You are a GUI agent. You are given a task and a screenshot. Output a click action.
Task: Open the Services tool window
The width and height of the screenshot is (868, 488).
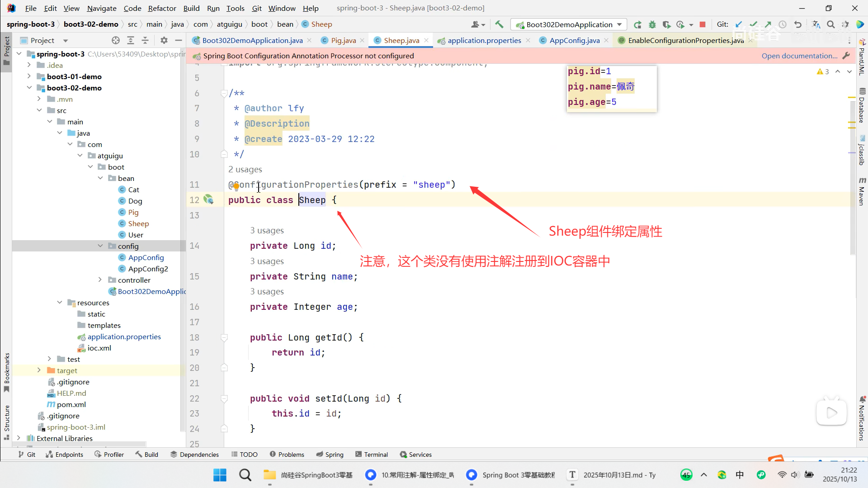415,455
